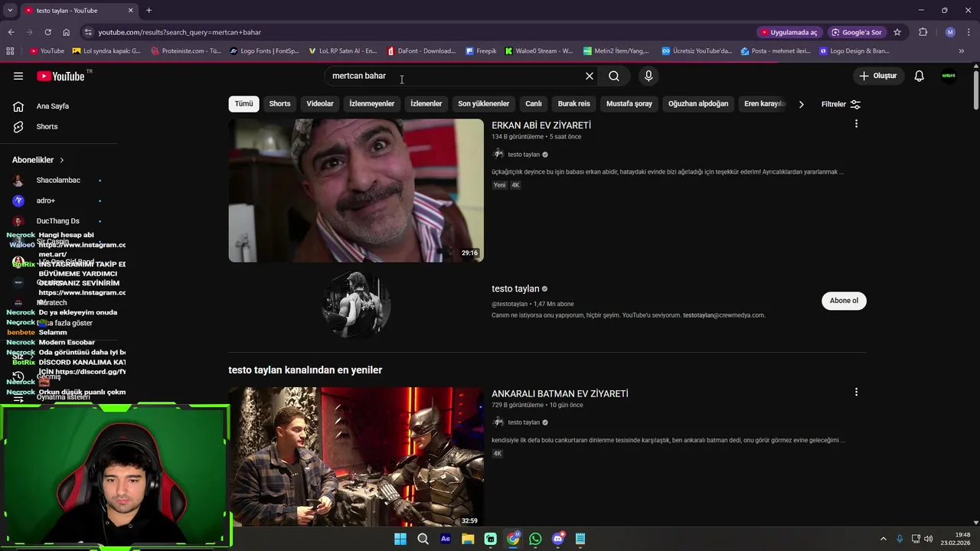Play the ANKARALI BATMAN EV ZİYARETİ thumbnail
Viewport: 980px width, 551px height.
356,458
